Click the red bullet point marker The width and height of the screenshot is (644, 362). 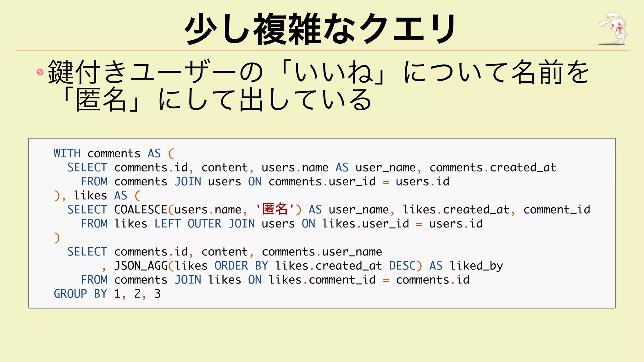40,72
